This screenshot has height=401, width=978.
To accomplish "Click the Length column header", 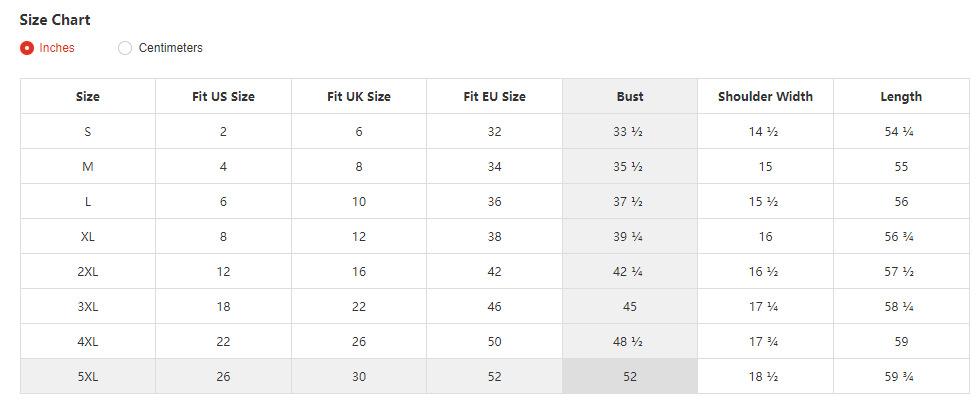I will tap(901, 97).
